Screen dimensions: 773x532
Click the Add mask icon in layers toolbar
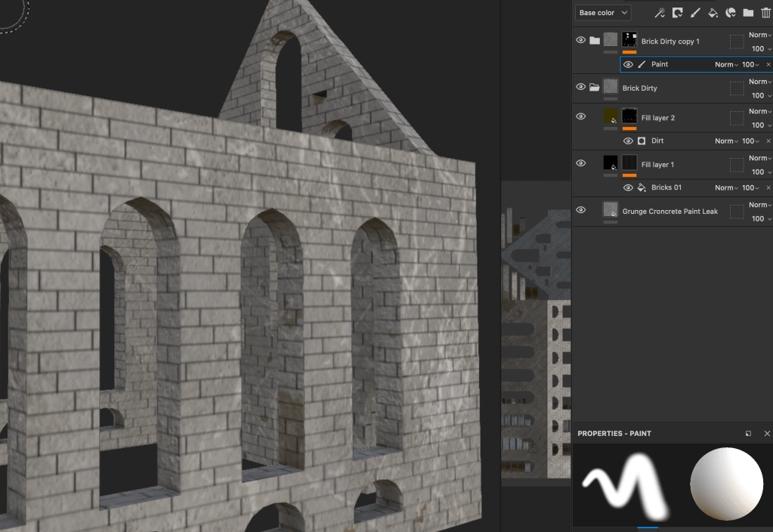678,13
